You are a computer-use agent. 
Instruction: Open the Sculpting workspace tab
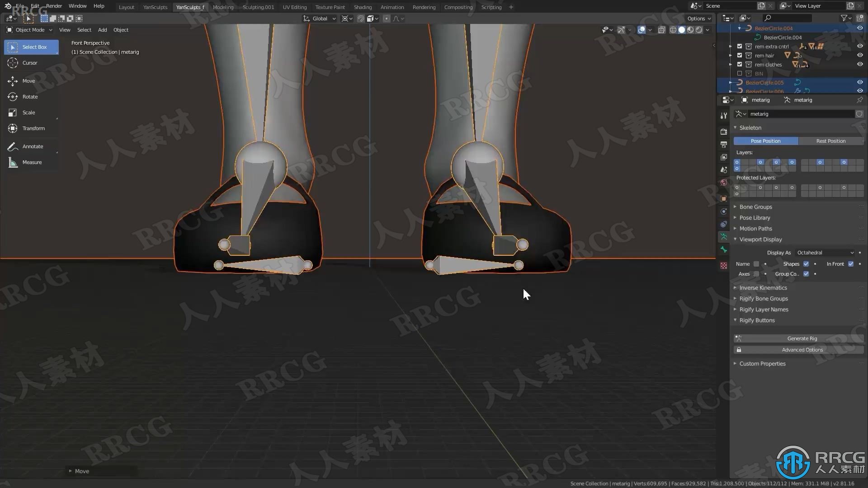[x=258, y=7]
